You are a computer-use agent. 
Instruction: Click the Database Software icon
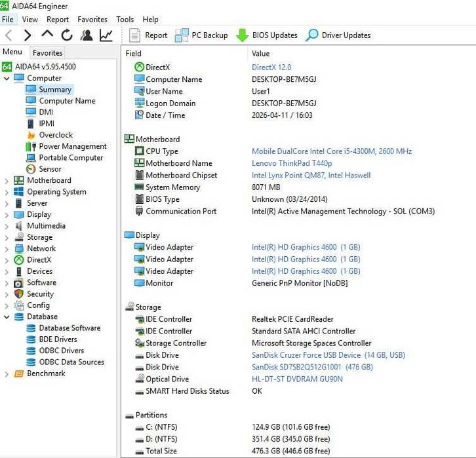[x=31, y=328]
